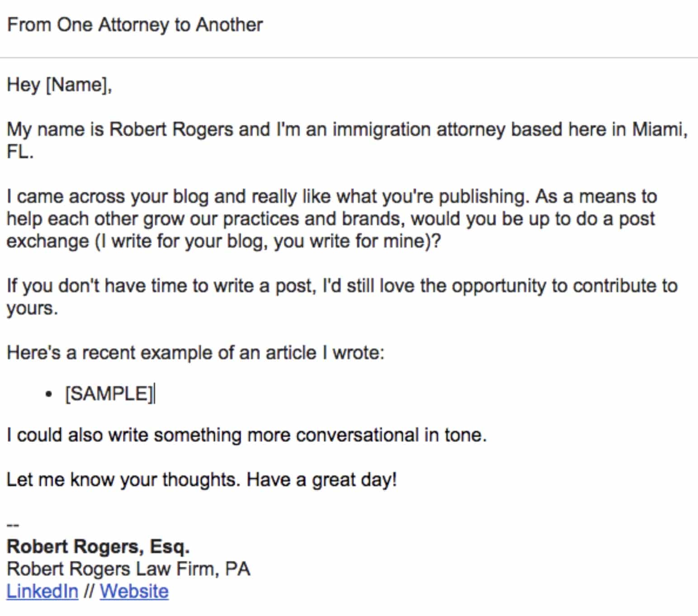Image resolution: width=698 pixels, height=616 pixels.
Task: Click the word 'yours.' in body
Action: click(32, 308)
